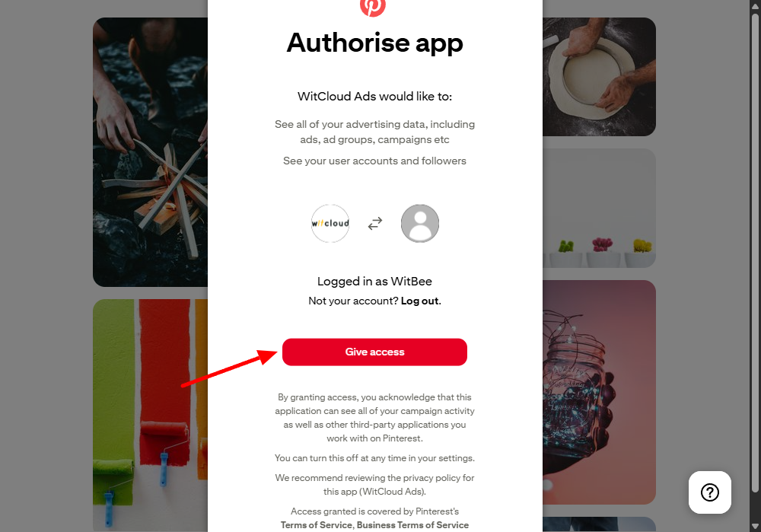This screenshot has height=532, width=761.
Task: Click the swap arrows icon between avatars
Action: pyautogui.click(x=375, y=223)
